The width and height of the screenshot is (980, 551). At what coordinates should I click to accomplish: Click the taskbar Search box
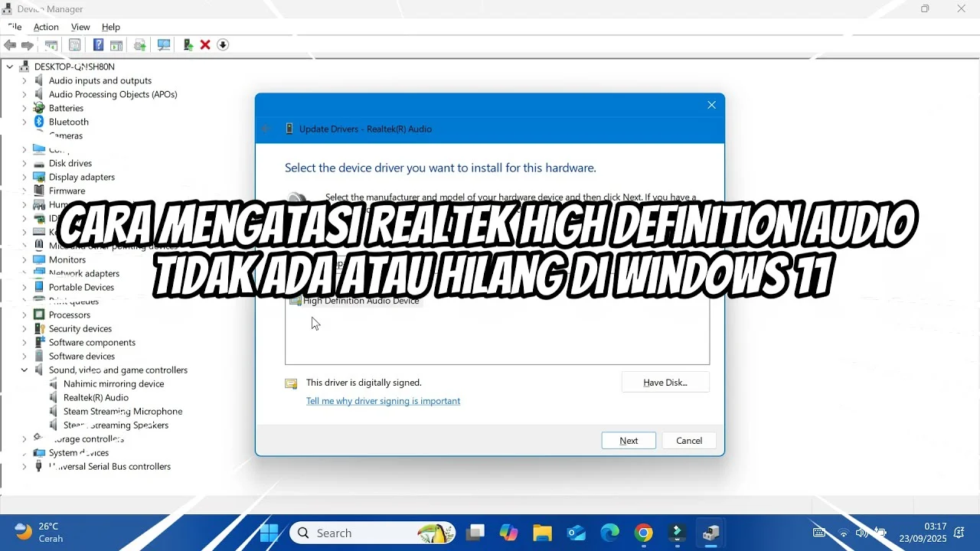pos(372,533)
